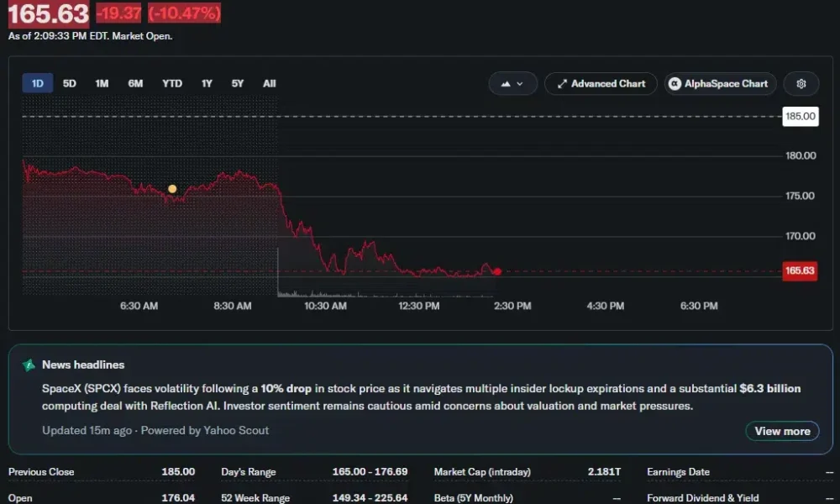Click the Market Open timestamp text

click(x=90, y=36)
